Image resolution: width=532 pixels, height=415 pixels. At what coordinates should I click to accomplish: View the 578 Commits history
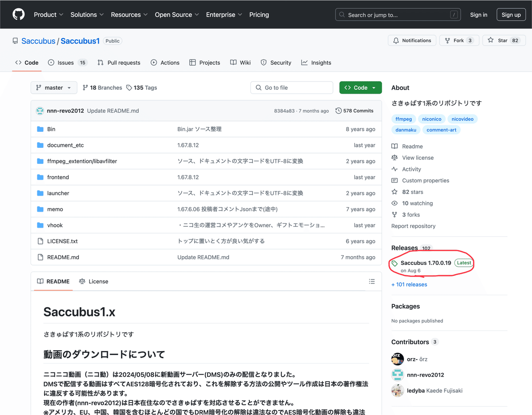[x=355, y=111]
